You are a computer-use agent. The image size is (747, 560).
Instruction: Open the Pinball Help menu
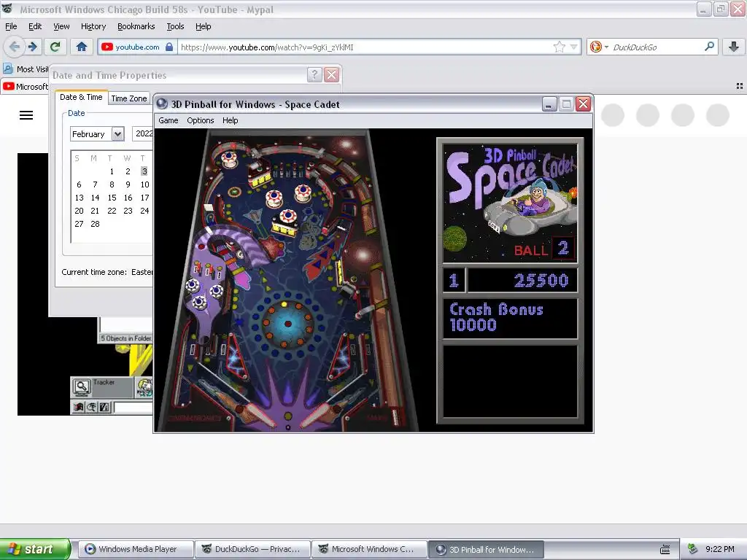coord(230,120)
